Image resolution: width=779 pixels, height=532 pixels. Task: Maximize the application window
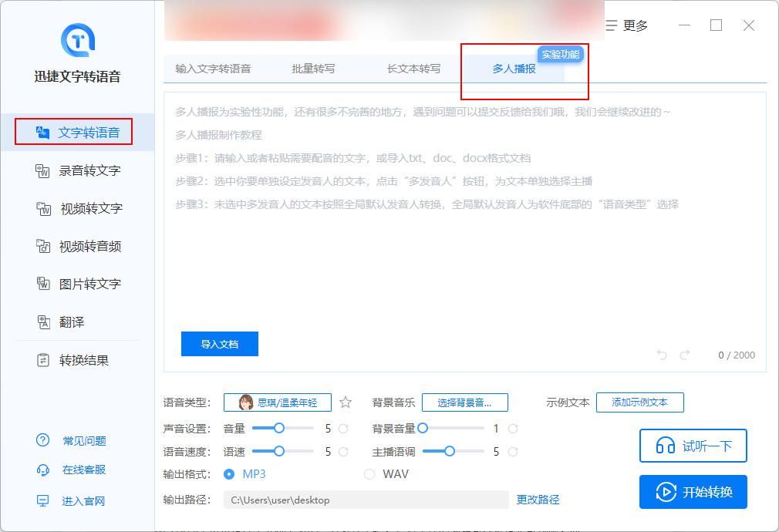(x=716, y=25)
